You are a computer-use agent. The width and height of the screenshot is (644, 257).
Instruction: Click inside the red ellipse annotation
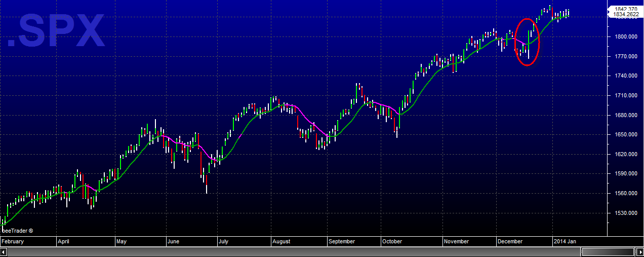(528, 42)
